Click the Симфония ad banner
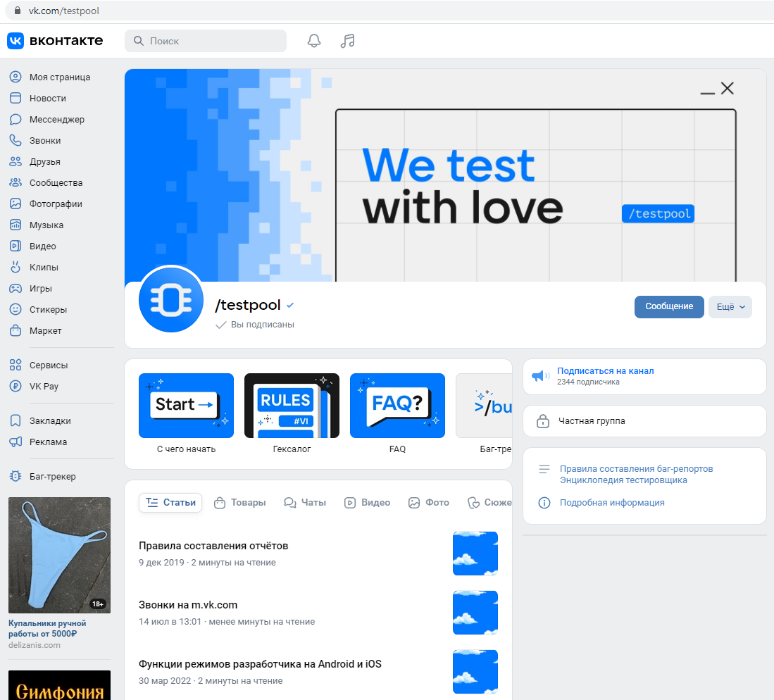This screenshot has width=774, height=700. [59, 685]
